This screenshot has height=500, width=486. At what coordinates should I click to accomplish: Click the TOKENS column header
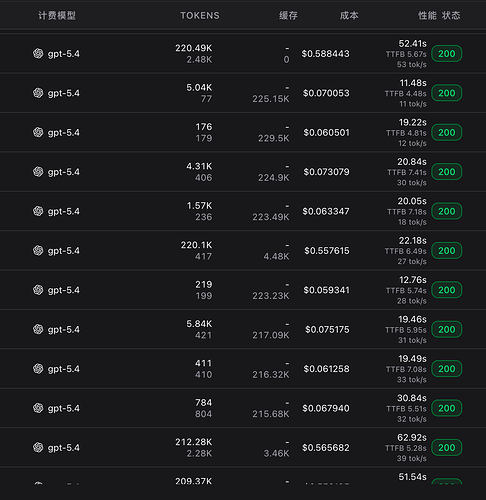pyautogui.click(x=200, y=15)
